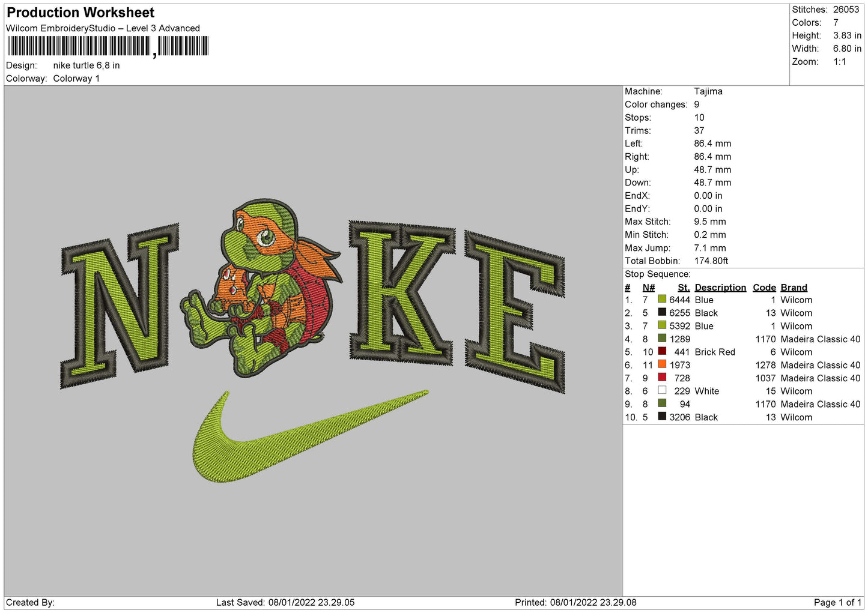Click the Max Stitch value 9.5 mm
Screen dimensions: 868x613
point(710,222)
